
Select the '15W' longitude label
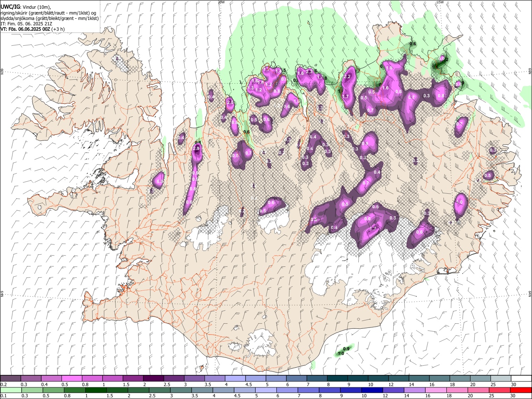pos(440,2)
